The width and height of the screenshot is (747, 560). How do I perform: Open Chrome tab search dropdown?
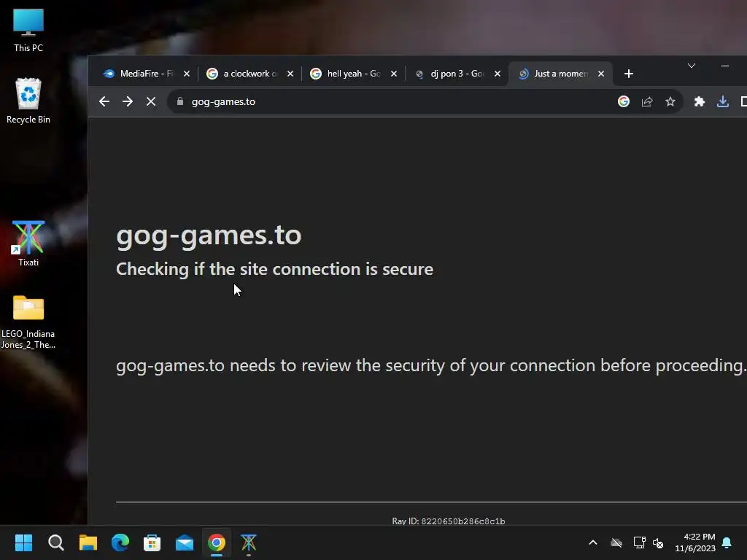click(x=692, y=66)
